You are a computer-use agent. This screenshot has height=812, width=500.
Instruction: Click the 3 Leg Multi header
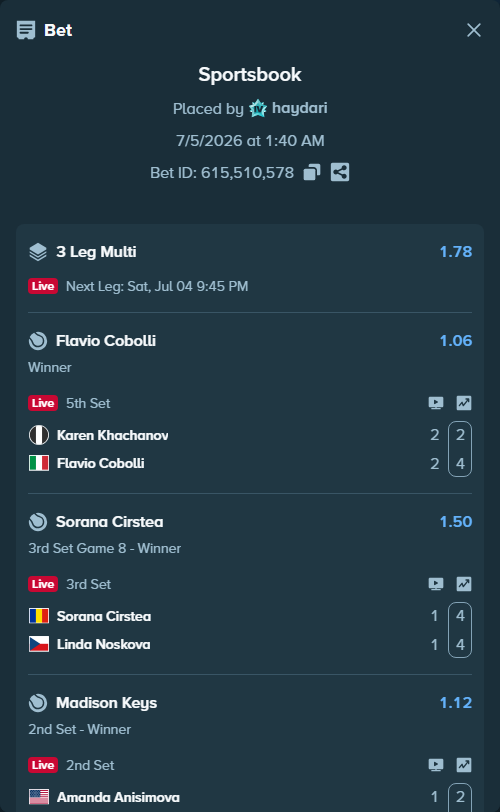click(96, 252)
